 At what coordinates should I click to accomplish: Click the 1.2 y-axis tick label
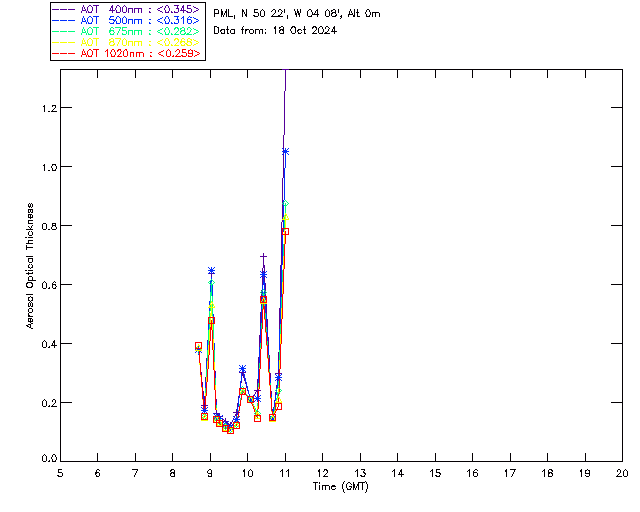tap(49, 108)
